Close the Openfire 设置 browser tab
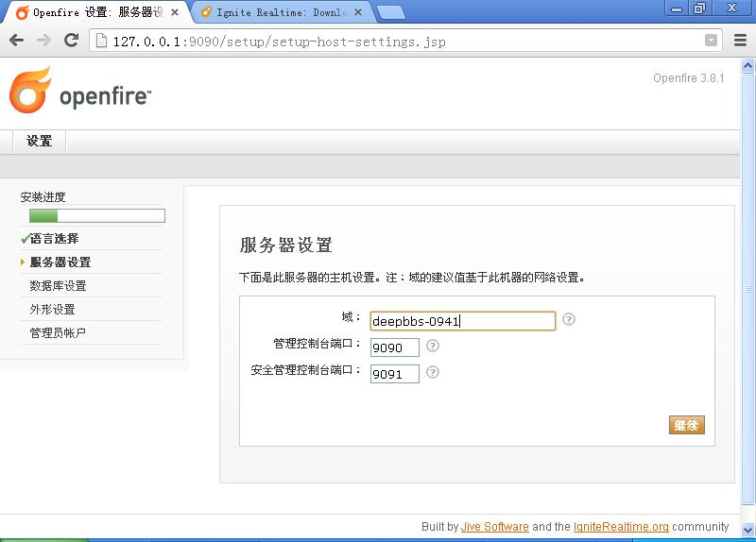This screenshot has width=756, height=542. click(175, 12)
